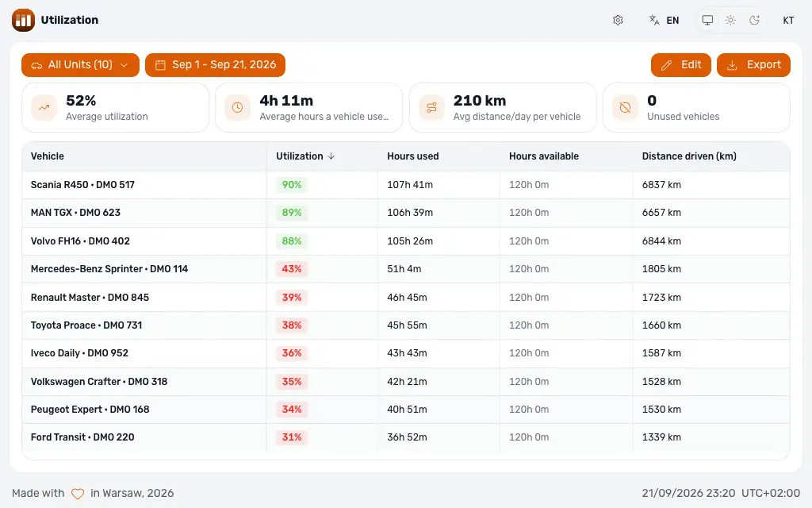The image size is (812, 508).
Task: Select the Scania R450 • DMO 517 row
Action: click(x=406, y=185)
